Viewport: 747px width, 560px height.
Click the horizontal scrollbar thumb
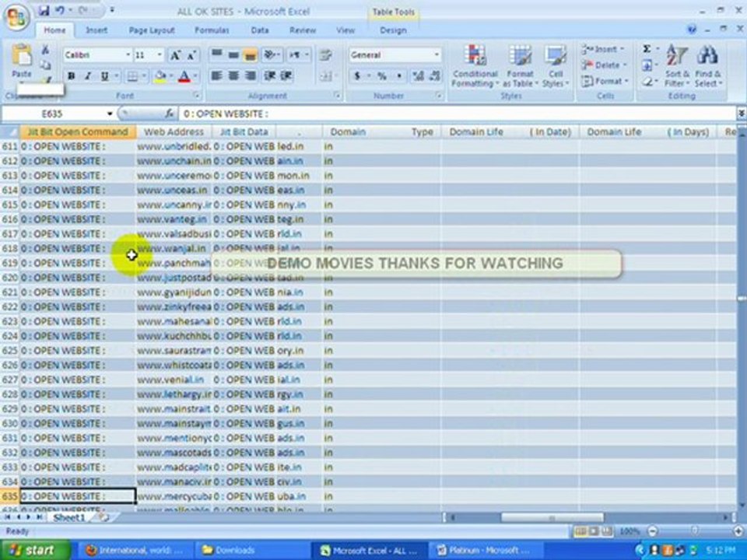tap(552, 518)
